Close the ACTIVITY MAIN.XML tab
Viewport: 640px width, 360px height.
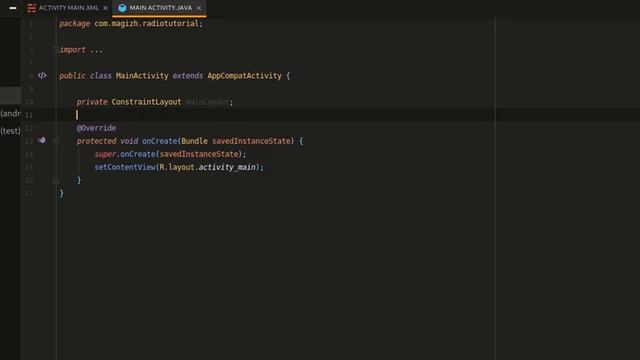(x=106, y=8)
